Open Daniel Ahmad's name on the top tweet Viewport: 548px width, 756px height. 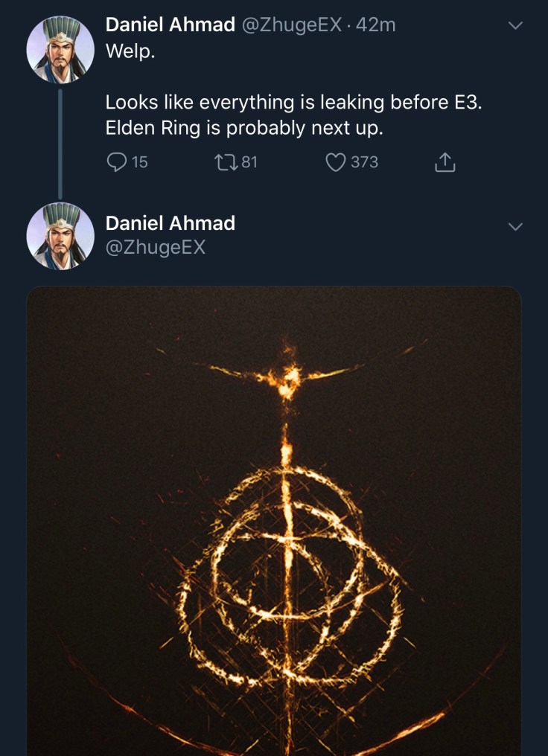coord(170,25)
